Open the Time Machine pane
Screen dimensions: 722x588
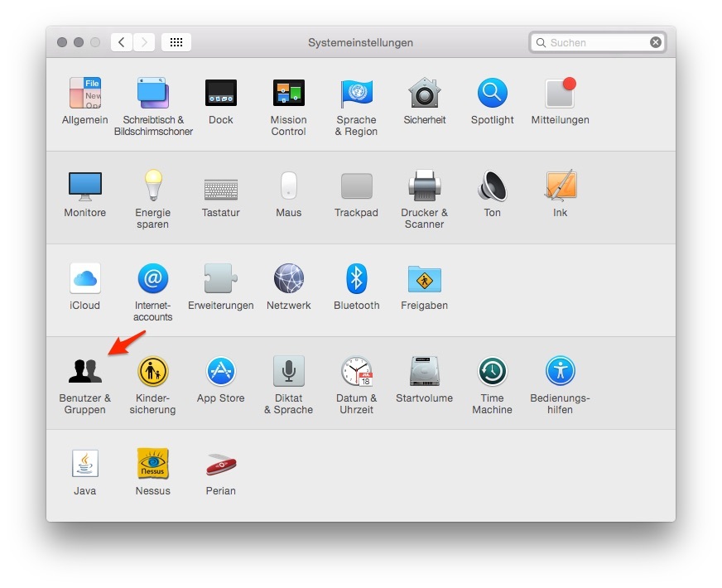[x=492, y=372]
